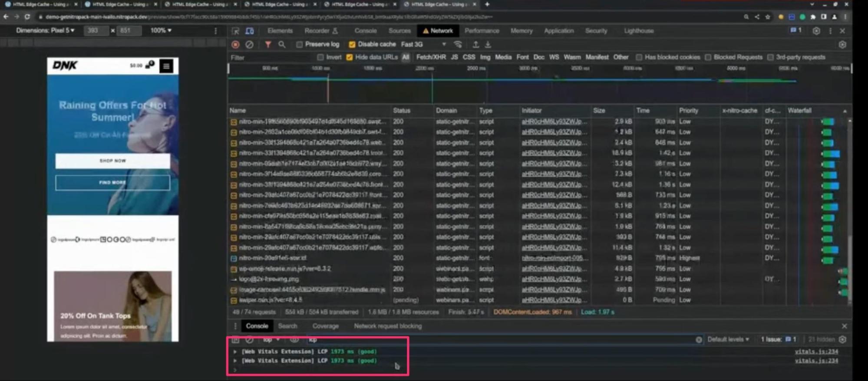
Task: Toggle Hide data URLs checkbox
Action: [350, 58]
